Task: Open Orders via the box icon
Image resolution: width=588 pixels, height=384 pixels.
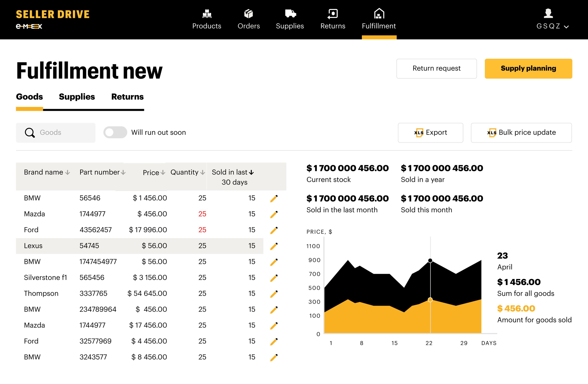Action: click(249, 14)
